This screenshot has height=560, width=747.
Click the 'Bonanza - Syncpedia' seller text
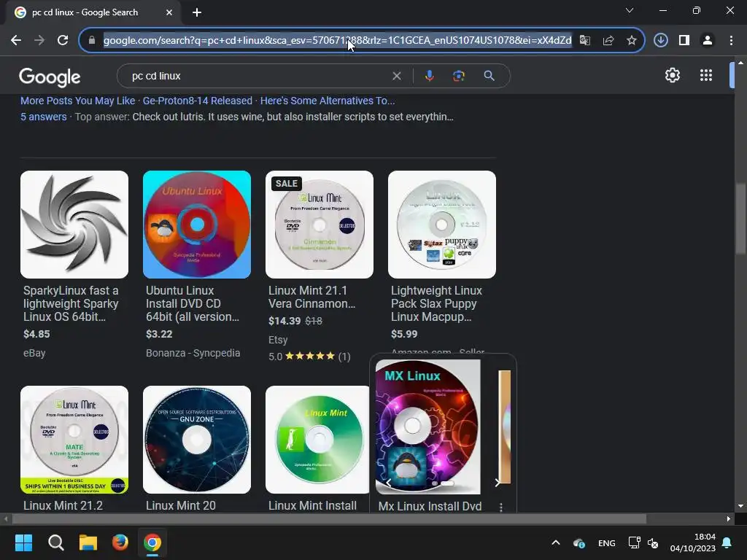[193, 354]
